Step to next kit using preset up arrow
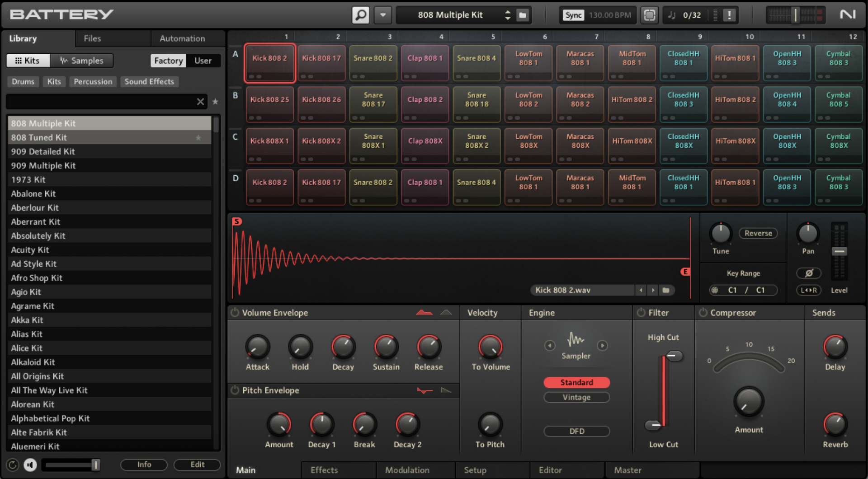The height and width of the screenshot is (479, 868). point(507,12)
